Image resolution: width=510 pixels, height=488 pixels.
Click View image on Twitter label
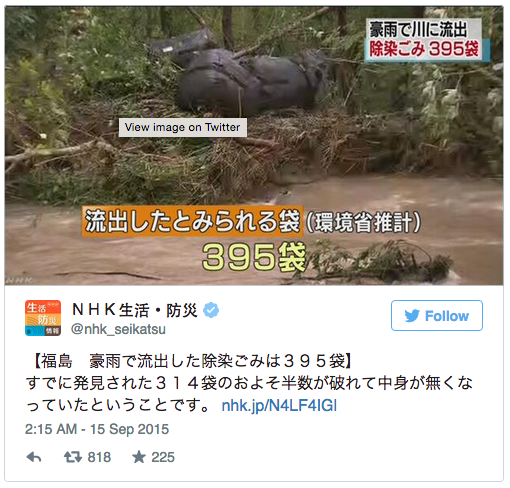point(183,127)
